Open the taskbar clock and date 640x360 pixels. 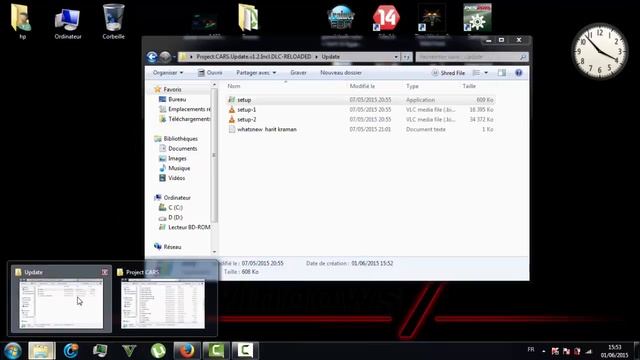[x=614, y=351]
